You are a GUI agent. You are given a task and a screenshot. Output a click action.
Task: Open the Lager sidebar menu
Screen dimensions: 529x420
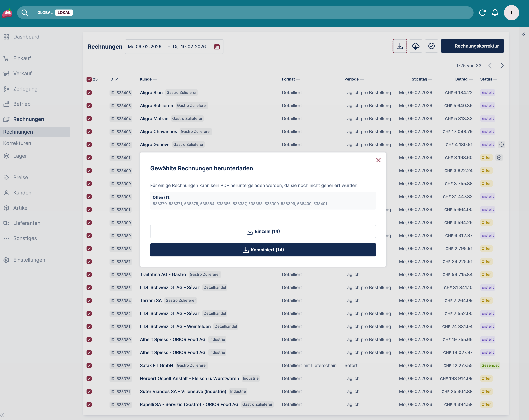pos(20,156)
